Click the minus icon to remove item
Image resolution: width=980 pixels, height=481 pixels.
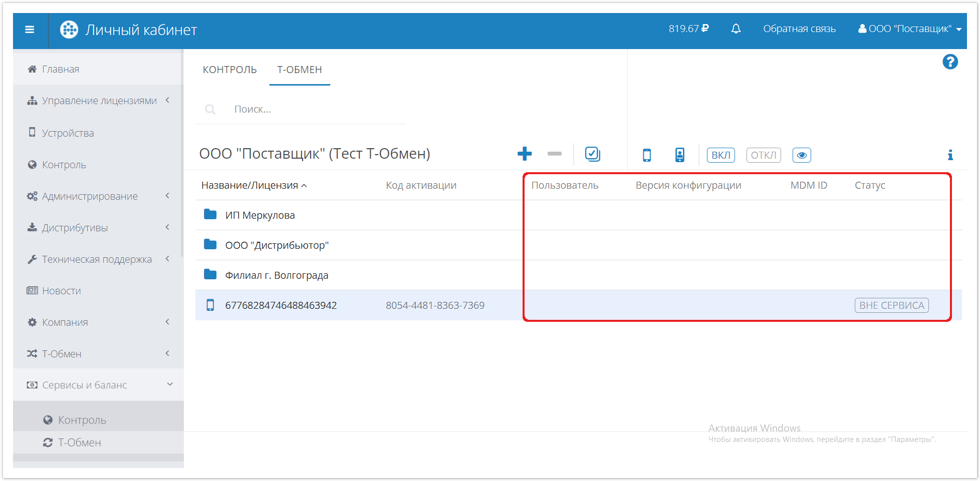(x=554, y=154)
